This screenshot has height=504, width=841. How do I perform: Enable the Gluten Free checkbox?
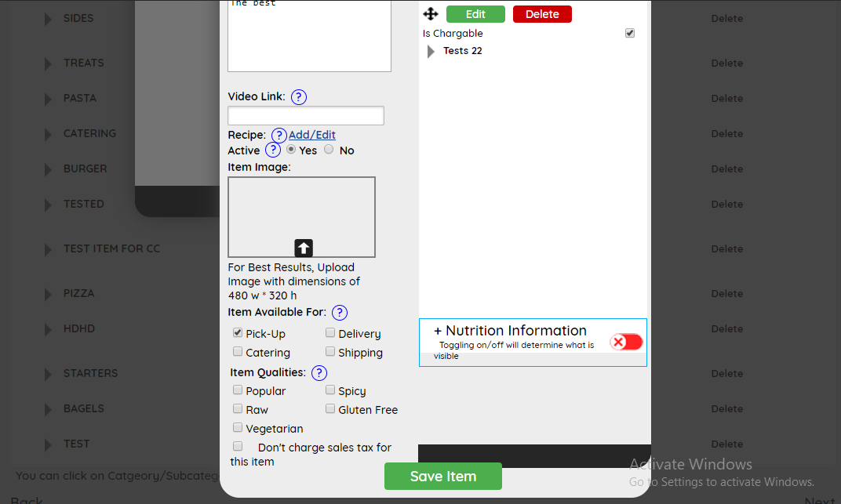click(x=330, y=409)
